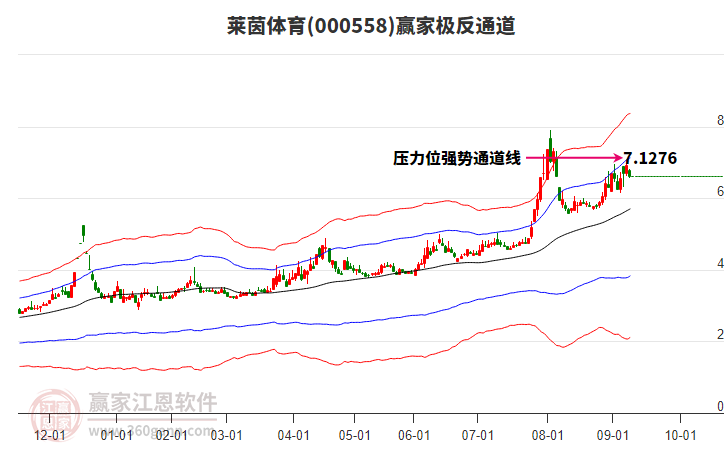Click the chart title 莱茵体育(000558)赢家极反通道
Screen dimensions: 726x450
tap(371, 26)
